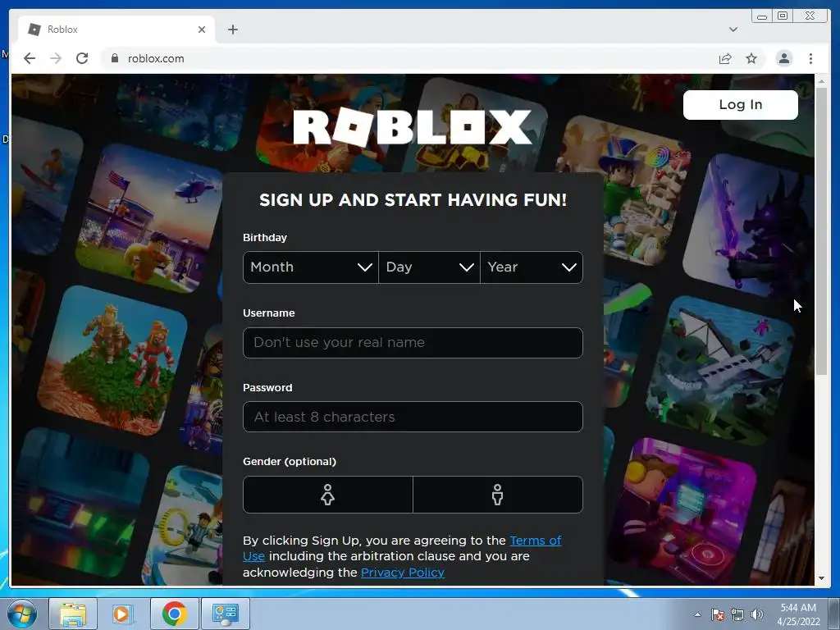
Task: Click the Chrome taskbar icon
Action: [174, 614]
